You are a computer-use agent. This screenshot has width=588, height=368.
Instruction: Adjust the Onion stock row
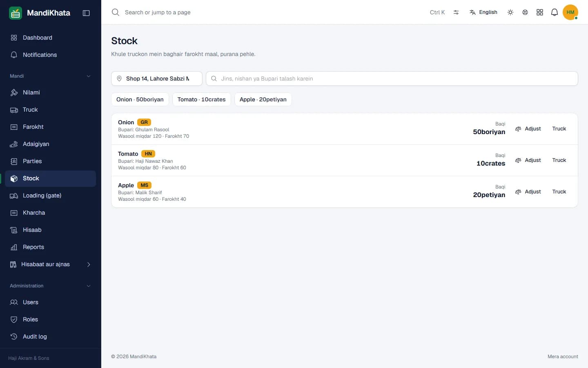[x=528, y=129]
